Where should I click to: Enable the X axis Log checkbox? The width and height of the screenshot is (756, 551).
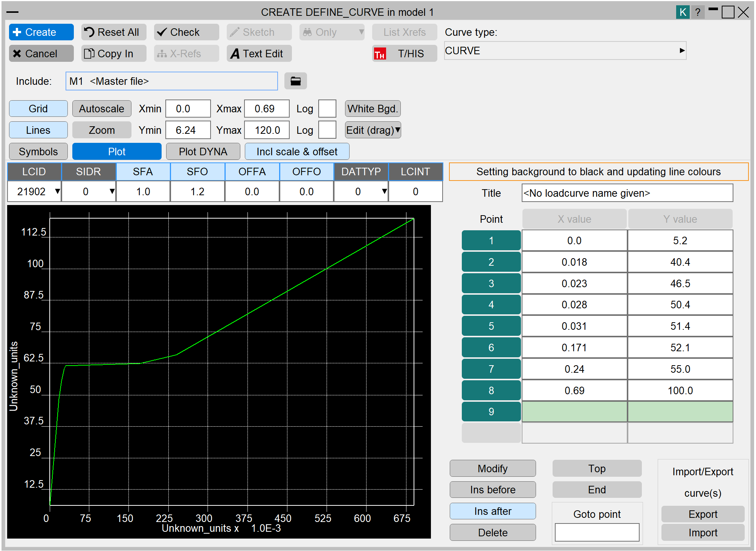[327, 109]
